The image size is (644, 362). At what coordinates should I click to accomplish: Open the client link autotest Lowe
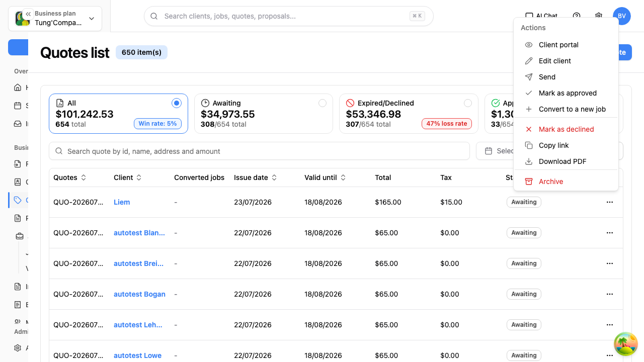[x=137, y=355]
